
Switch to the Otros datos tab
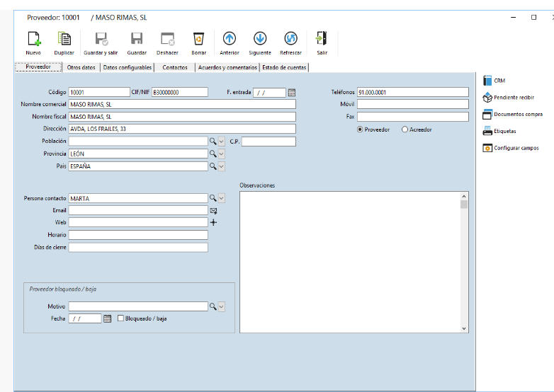(81, 67)
